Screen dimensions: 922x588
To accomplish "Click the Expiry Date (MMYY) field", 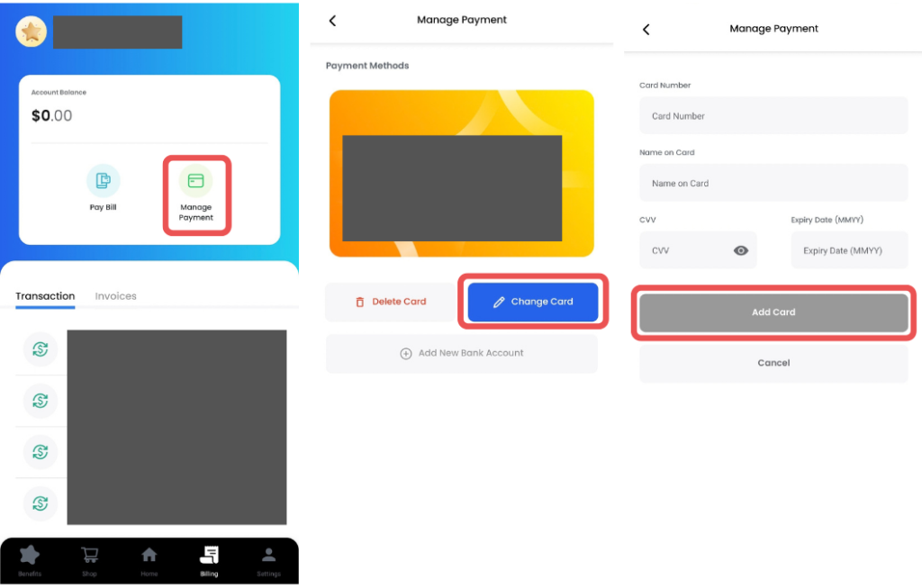I will (x=849, y=250).
